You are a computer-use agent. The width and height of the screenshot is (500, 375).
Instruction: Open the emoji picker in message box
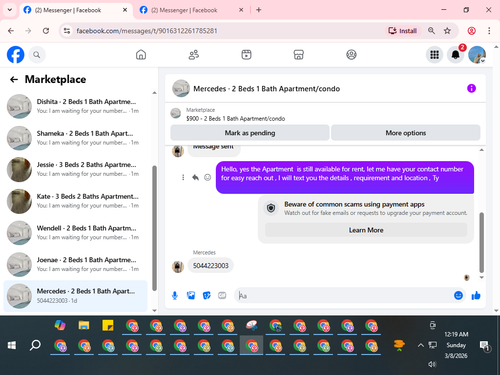[458, 295]
